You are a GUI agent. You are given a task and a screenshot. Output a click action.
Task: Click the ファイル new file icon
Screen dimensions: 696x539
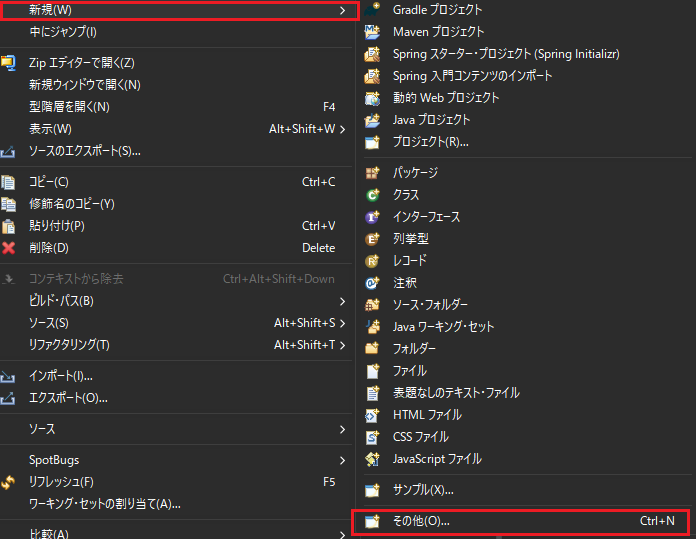coord(372,371)
